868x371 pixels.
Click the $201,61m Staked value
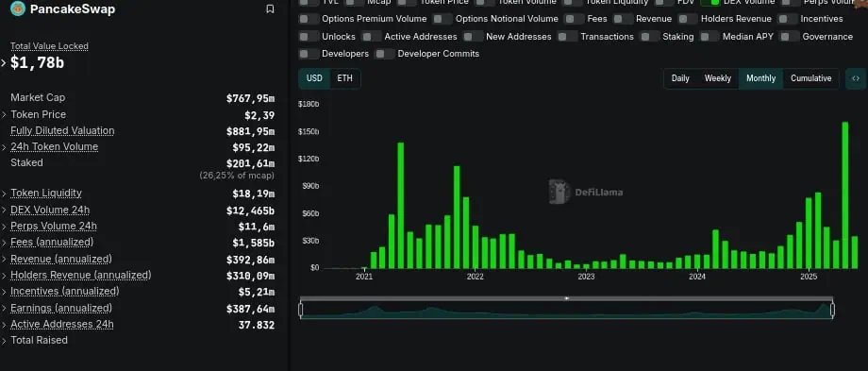pyautogui.click(x=250, y=163)
